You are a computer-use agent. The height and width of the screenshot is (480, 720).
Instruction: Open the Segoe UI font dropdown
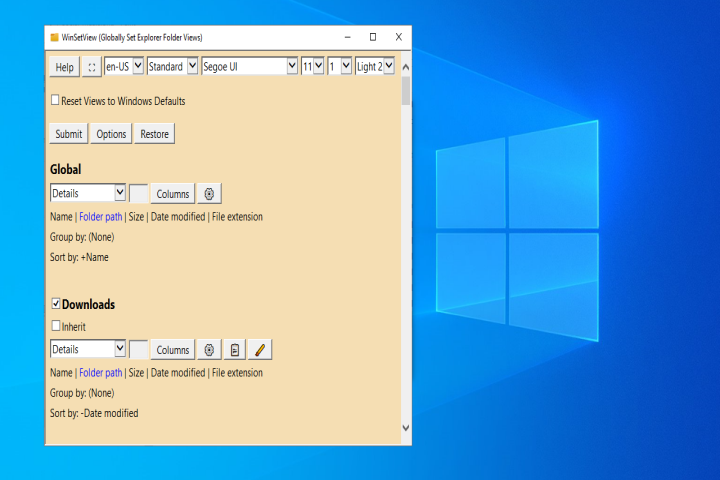249,66
